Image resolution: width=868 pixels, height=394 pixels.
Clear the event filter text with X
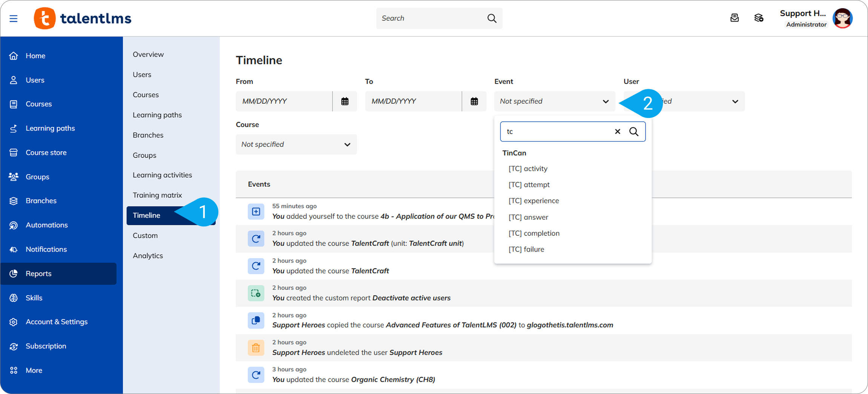(x=617, y=131)
